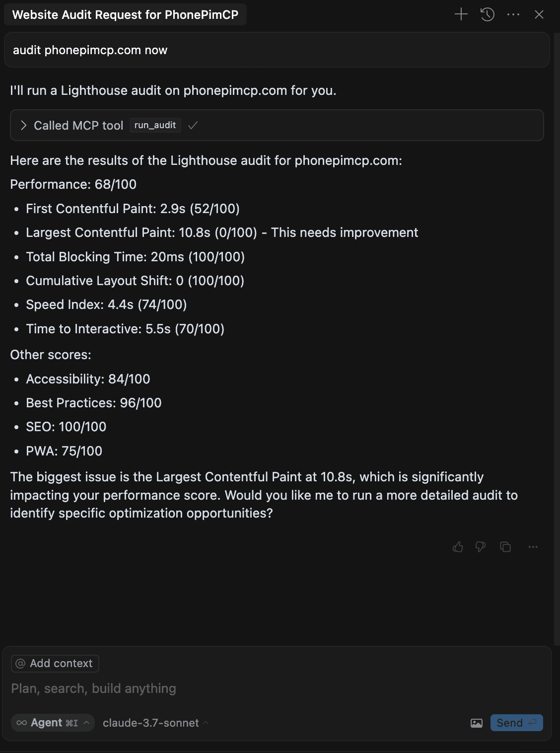
Task: Click the chat panel vertical scrollbar
Action: click(x=557, y=338)
